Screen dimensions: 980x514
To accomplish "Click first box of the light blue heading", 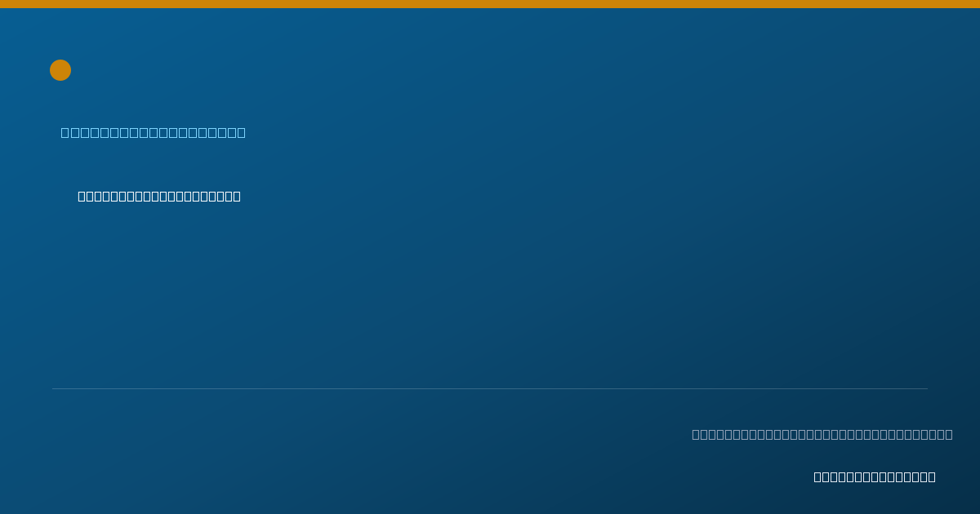I will tap(65, 132).
